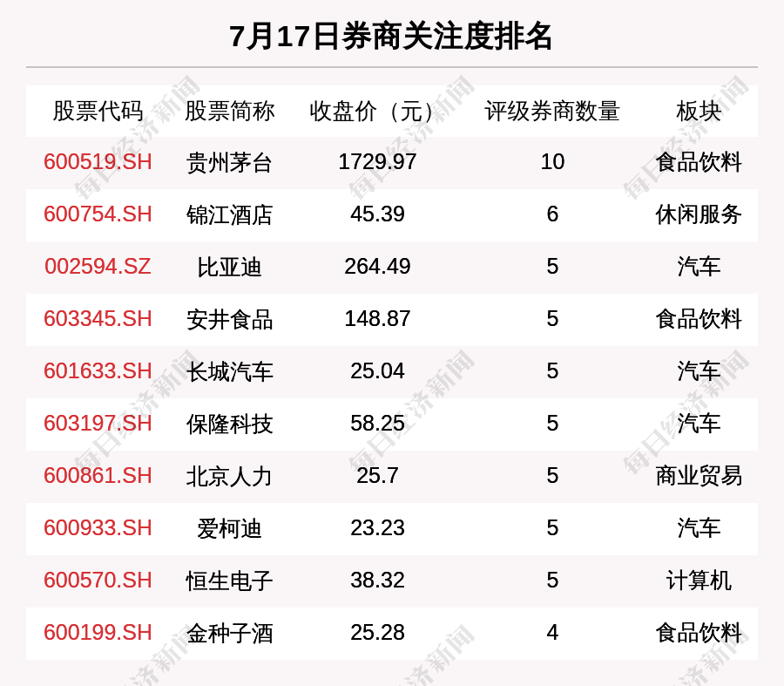This screenshot has height=686, width=784.
Task: Click the broker count 5 in 比亚迪 row
Action: coord(552,266)
